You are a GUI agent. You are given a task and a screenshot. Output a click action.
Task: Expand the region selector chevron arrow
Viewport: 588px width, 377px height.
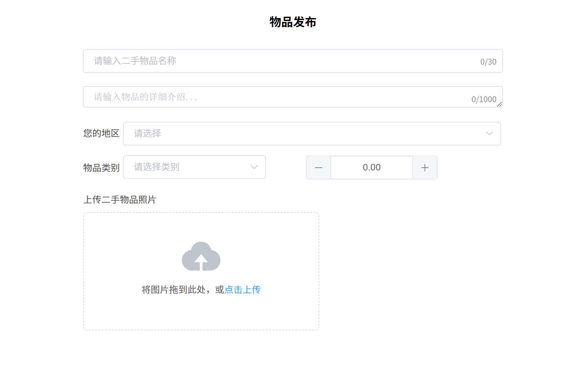[489, 133]
